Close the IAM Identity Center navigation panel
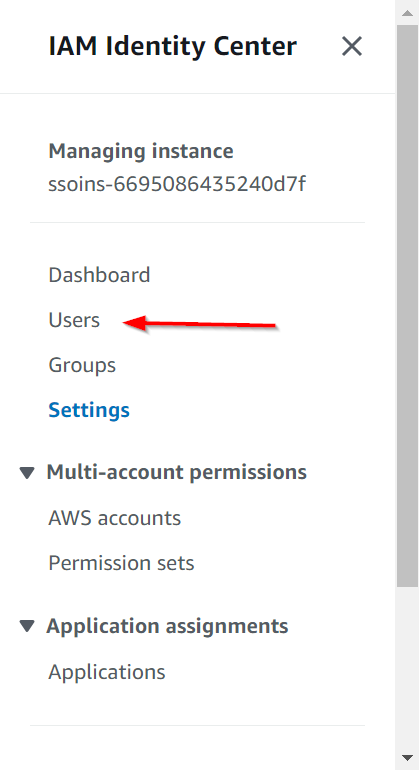The width and height of the screenshot is (419, 770). [x=352, y=47]
